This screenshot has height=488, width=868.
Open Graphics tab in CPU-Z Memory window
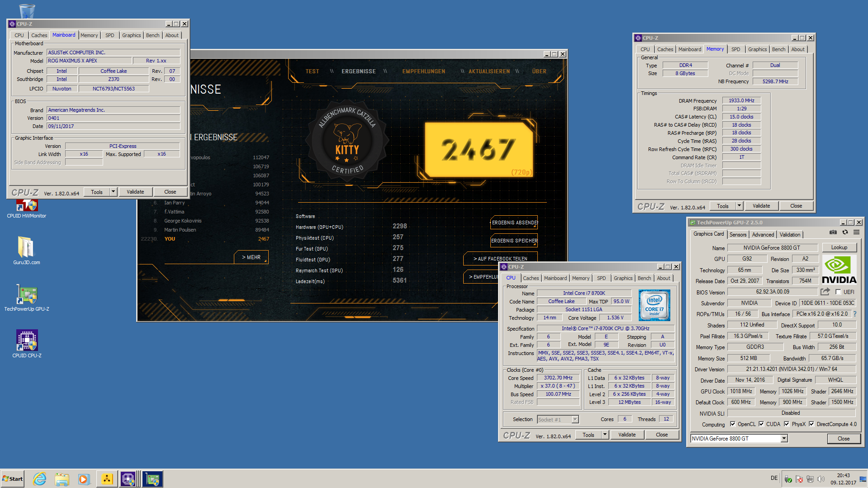click(757, 49)
